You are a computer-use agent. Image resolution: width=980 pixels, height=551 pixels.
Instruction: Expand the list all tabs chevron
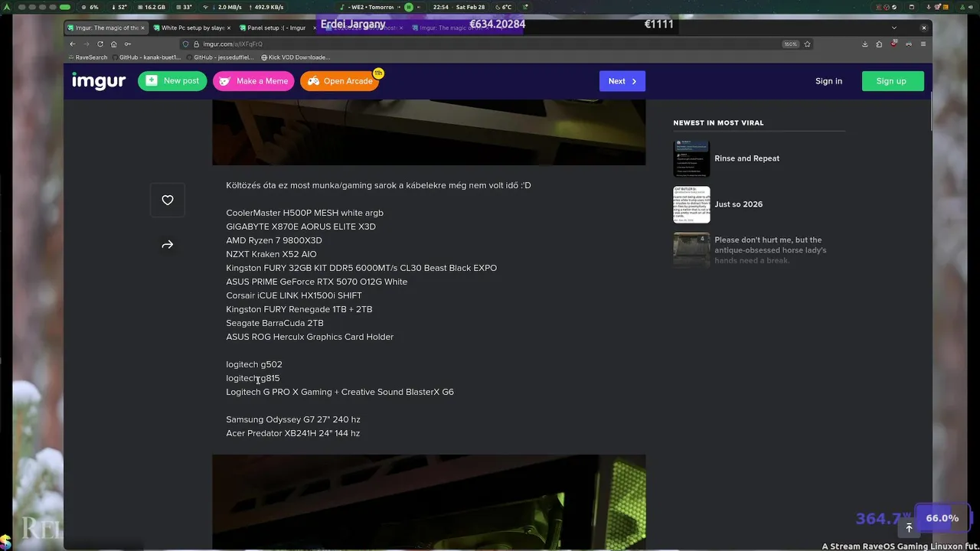point(895,28)
